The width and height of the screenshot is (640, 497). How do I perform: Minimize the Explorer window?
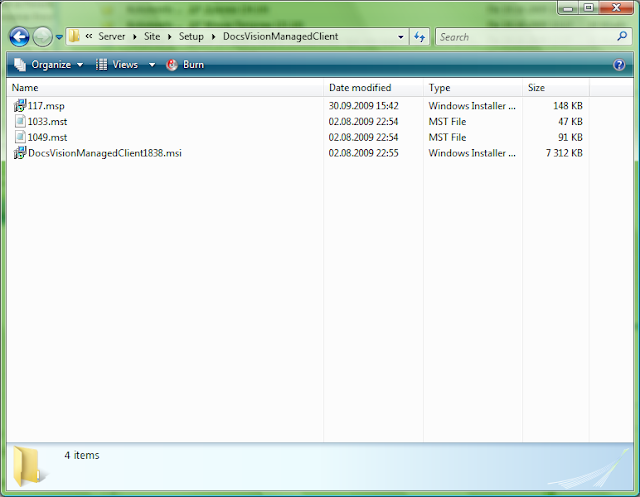568,7
